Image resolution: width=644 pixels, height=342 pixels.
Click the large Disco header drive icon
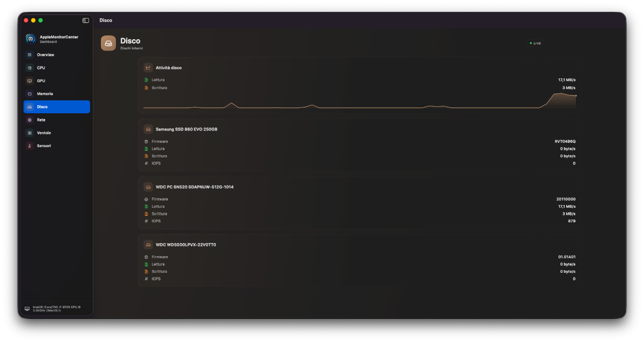pos(108,43)
